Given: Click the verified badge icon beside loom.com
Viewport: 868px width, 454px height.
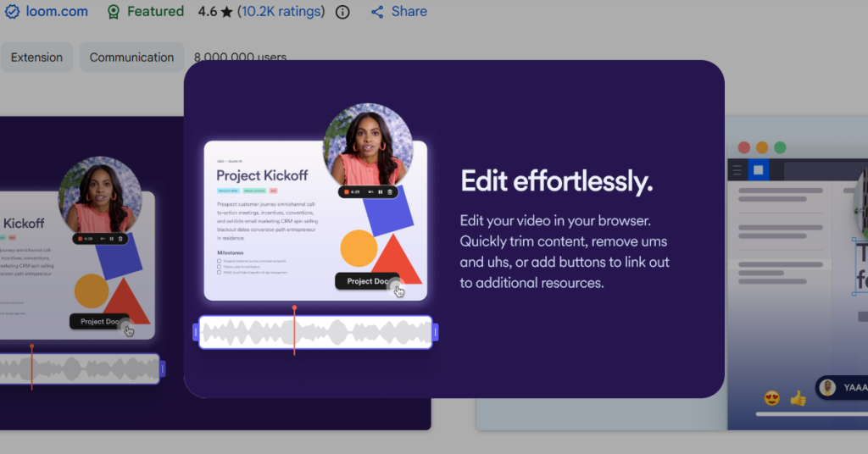Looking at the screenshot, I should pyautogui.click(x=11, y=12).
